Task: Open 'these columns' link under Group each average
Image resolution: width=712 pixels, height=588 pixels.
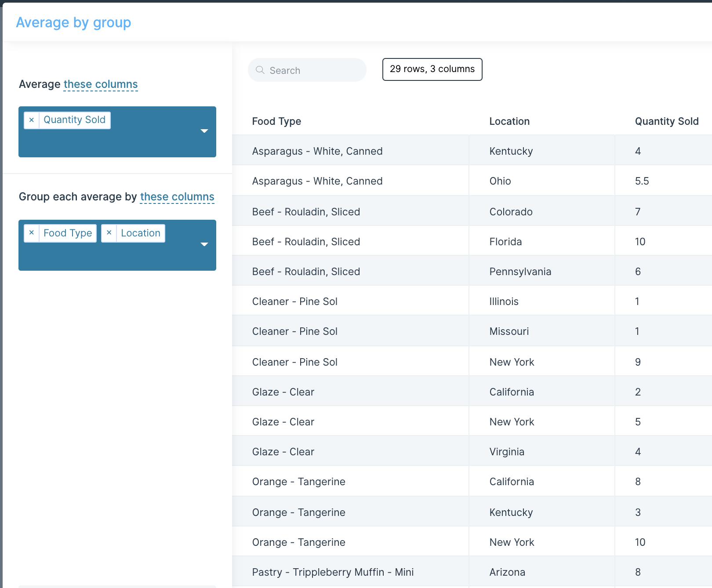Action: click(x=177, y=196)
